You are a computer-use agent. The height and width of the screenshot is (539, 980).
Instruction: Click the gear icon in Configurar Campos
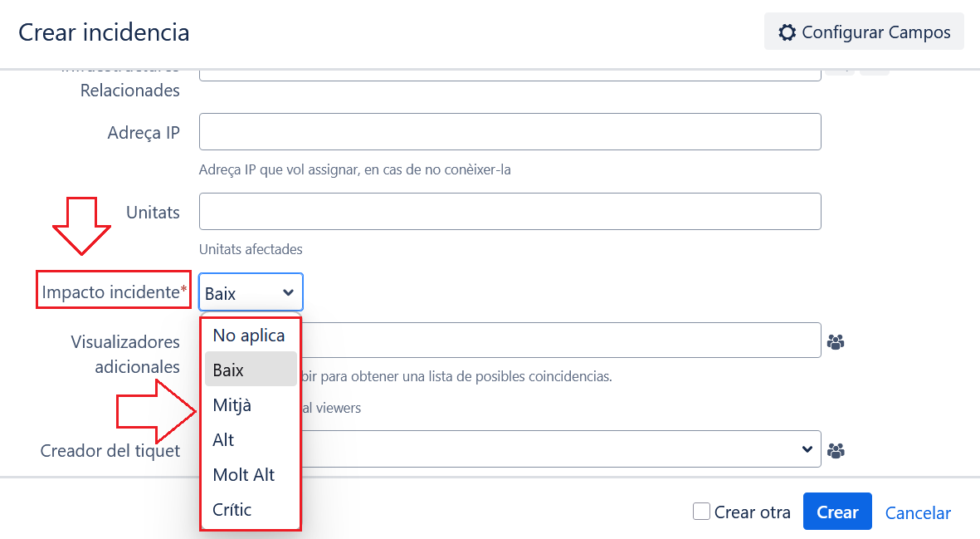(x=787, y=32)
